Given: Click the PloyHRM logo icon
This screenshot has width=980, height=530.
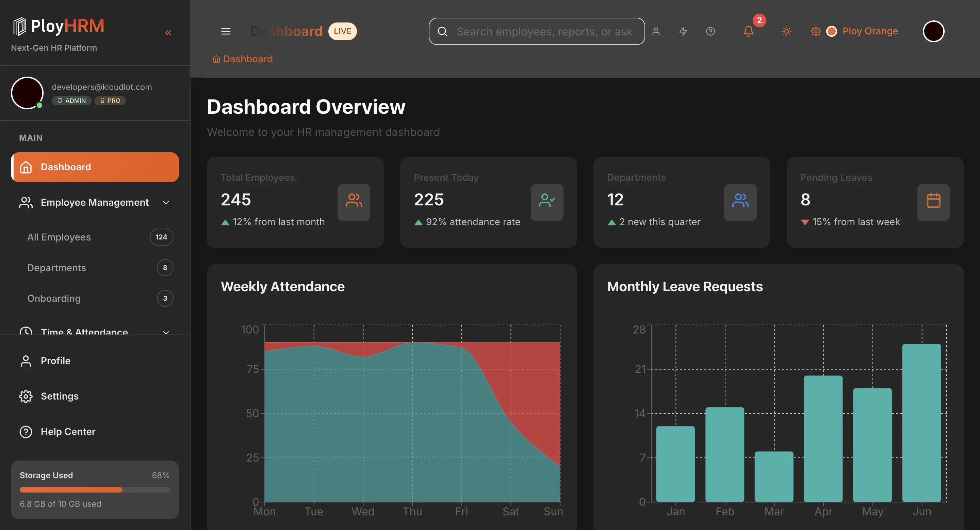Looking at the screenshot, I should 20,25.
